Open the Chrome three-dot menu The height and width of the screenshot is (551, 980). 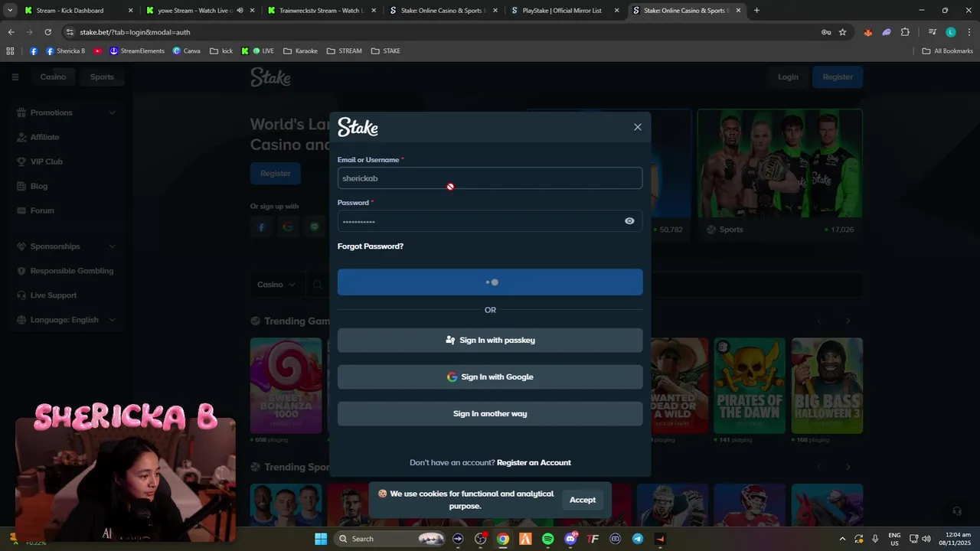969,32
